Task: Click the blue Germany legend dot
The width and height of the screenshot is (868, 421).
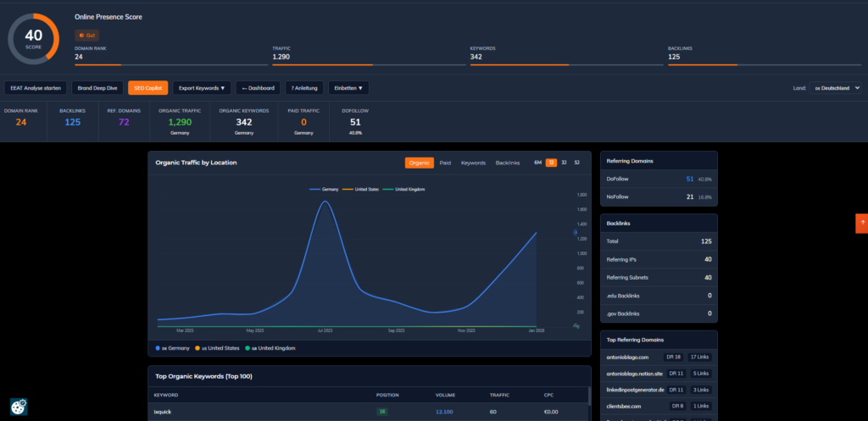Action: tap(158, 348)
